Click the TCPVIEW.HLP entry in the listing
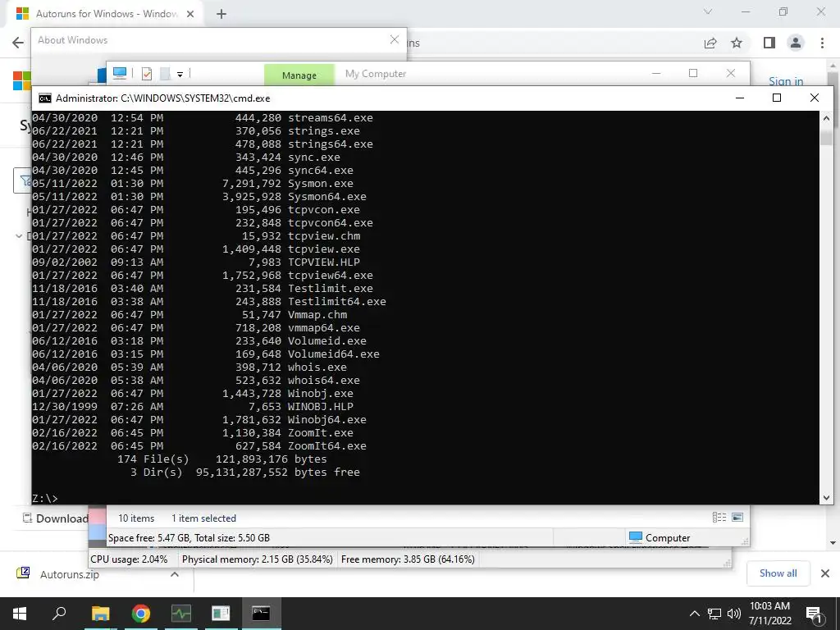 coord(323,262)
